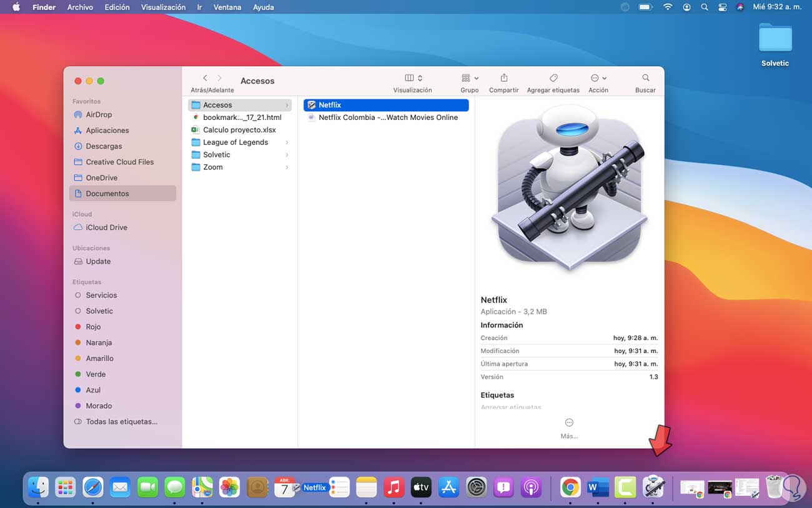Click the Agregar etiquetas tag icon in toolbar
The width and height of the screenshot is (812, 508).
[553, 78]
